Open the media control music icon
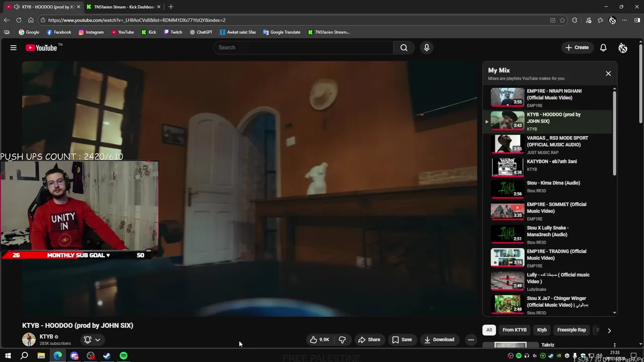 click(589, 20)
